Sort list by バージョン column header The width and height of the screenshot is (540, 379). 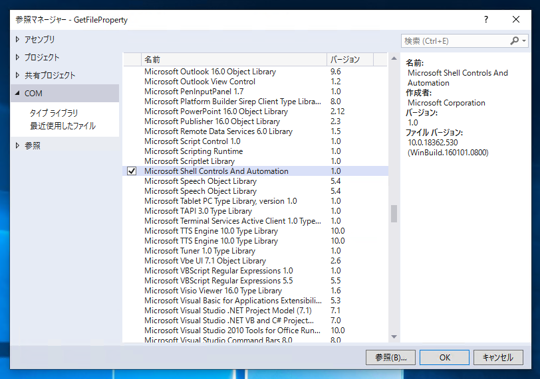coord(350,60)
